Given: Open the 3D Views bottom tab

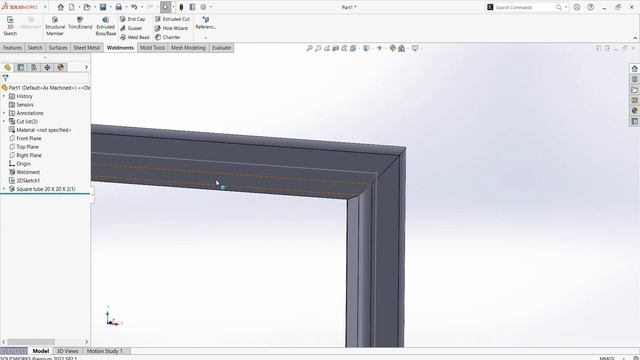Looking at the screenshot, I should pyautogui.click(x=67, y=351).
